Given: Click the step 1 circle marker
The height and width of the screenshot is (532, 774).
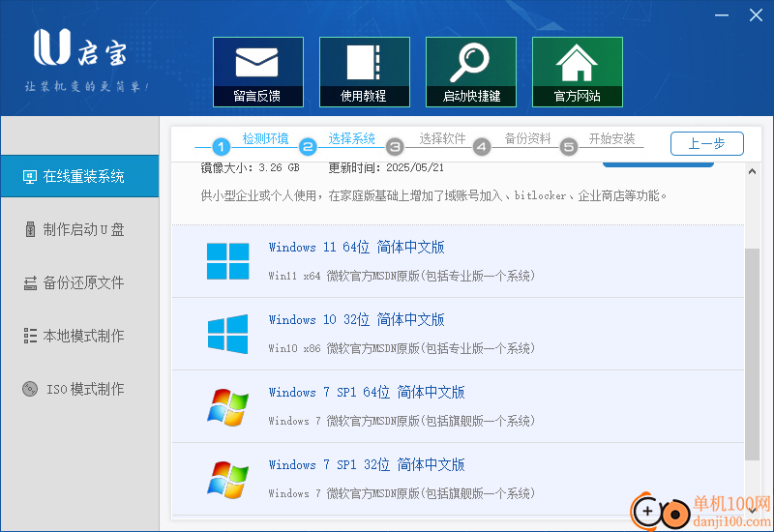Looking at the screenshot, I should tap(222, 147).
